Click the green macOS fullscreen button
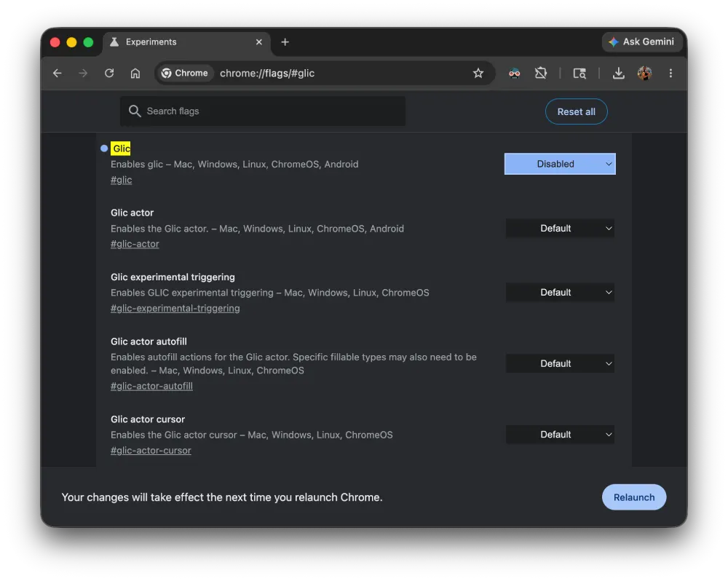 pyautogui.click(x=88, y=42)
